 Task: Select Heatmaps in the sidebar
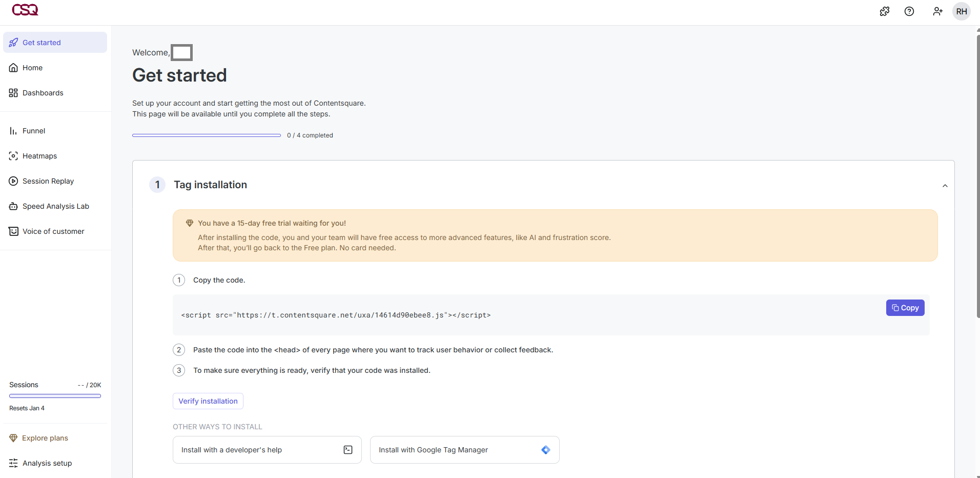click(x=55, y=156)
